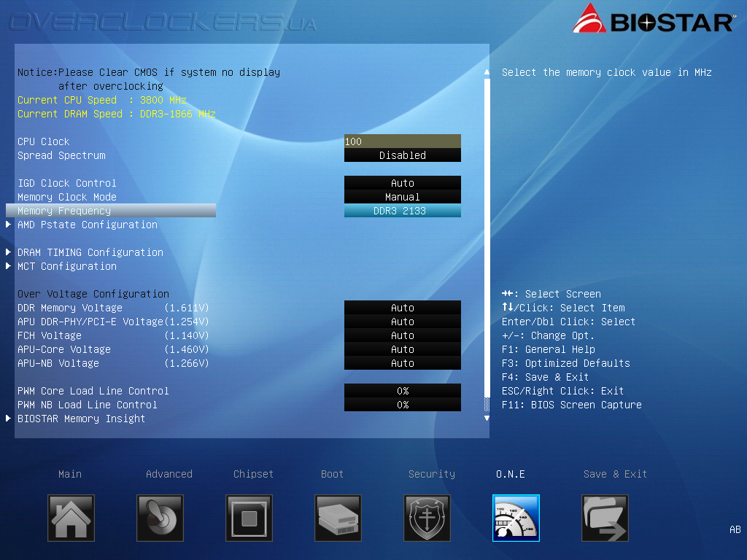Screen dimensions: 747x560
Task: Switch to the Boot tab label
Action: coord(332,474)
